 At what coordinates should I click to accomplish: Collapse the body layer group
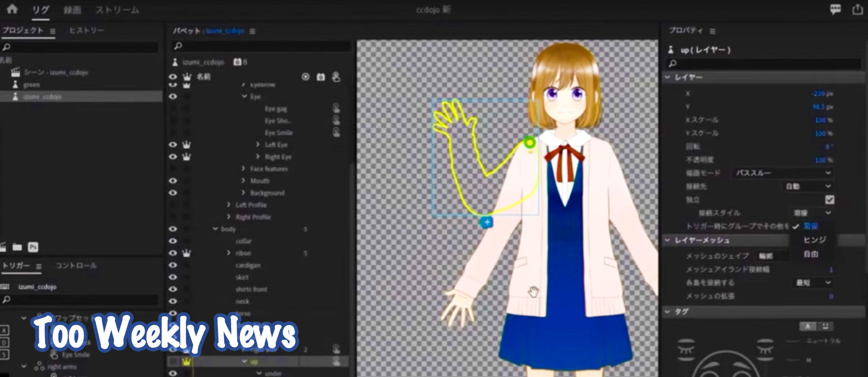[x=215, y=229]
